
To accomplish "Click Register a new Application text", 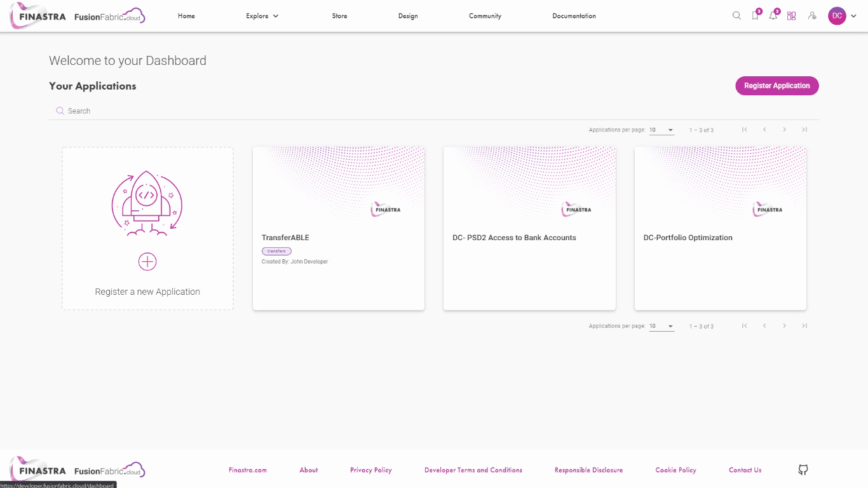I will [147, 292].
